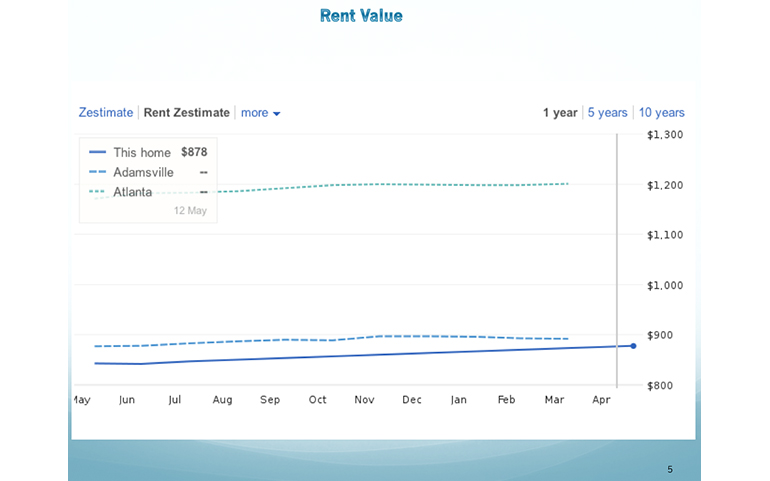Switch to the Zestimate tab
Viewport: 770px width, 481px height.
tap(105, 113)
